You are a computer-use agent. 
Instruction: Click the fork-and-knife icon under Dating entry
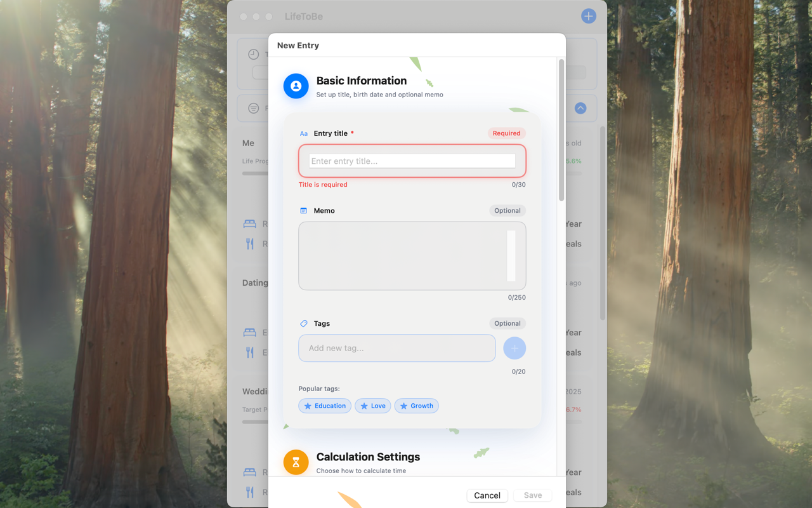[x=250, y=352]
